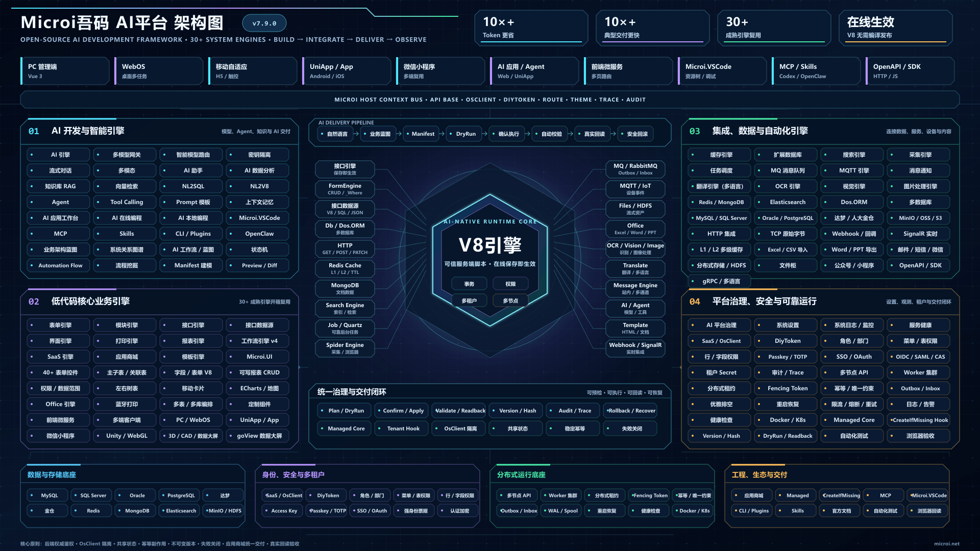Click the FormEngine CRUD / Where node

pos(345,189)
